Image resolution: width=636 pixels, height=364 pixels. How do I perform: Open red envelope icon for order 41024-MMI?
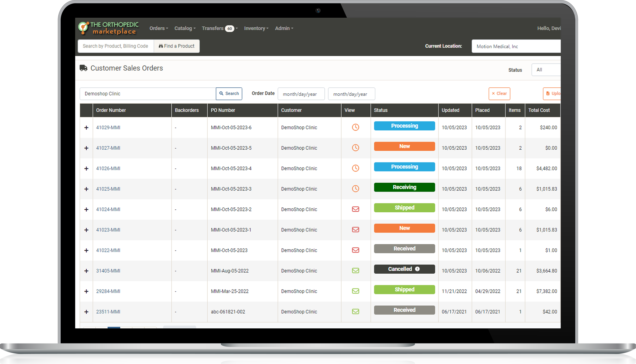tap(355, 209)
